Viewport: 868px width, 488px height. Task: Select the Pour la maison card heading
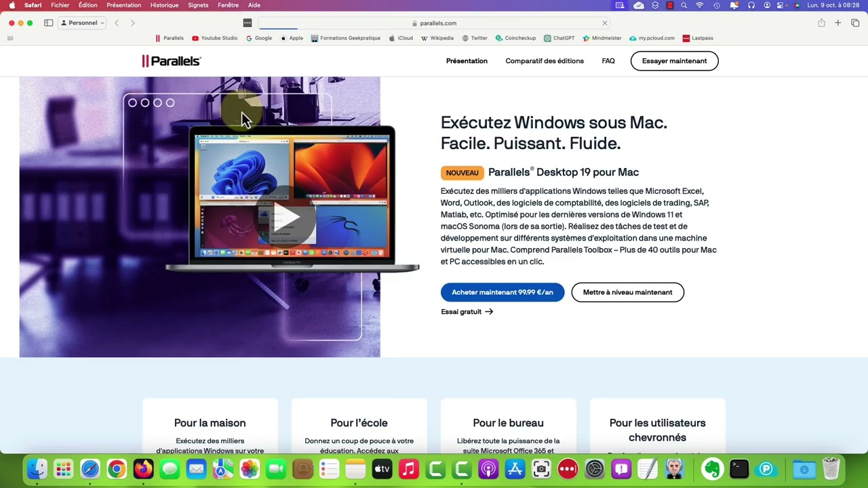click(x=210, y=423)
